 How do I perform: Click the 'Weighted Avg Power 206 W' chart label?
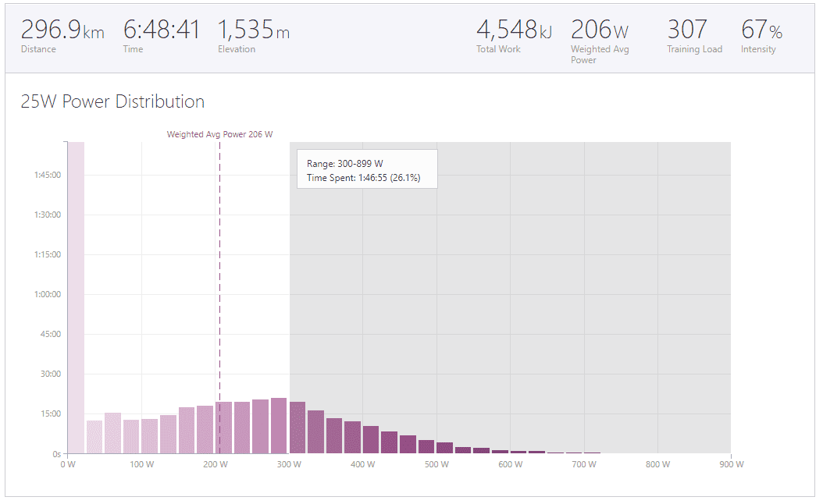pos(219,134)
